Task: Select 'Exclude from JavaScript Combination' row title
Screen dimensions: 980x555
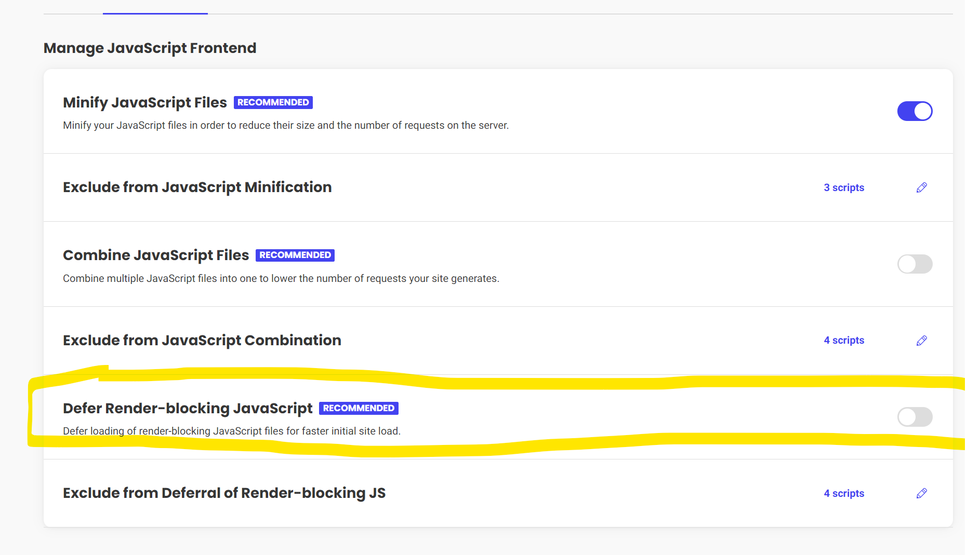Action: pyautogui.click(x=202, y=340)
